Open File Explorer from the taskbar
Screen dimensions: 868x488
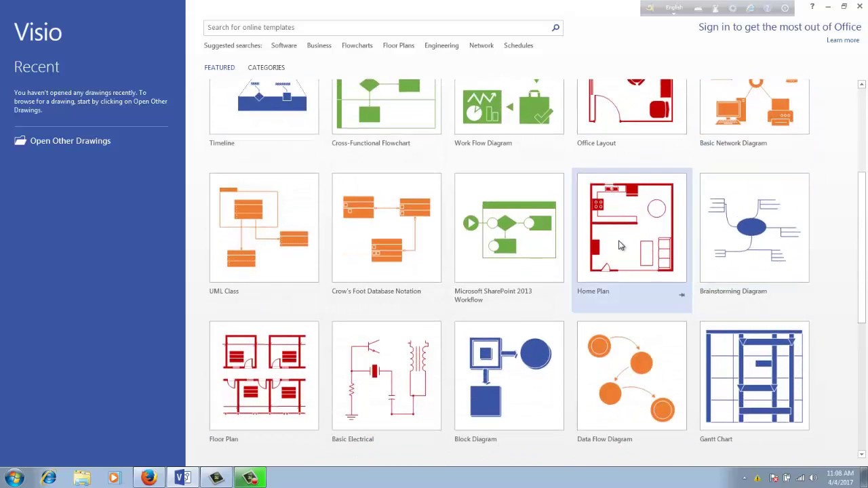pos(81,478)
